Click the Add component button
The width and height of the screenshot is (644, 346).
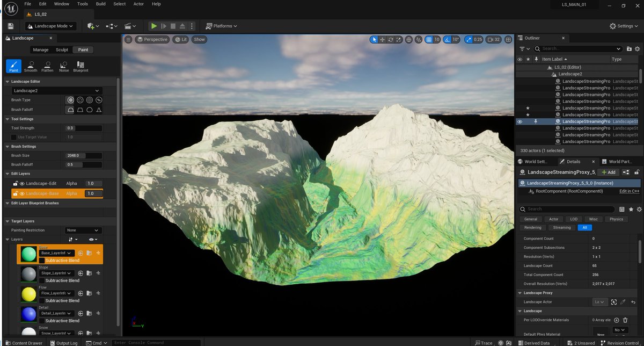click(609, 172)
